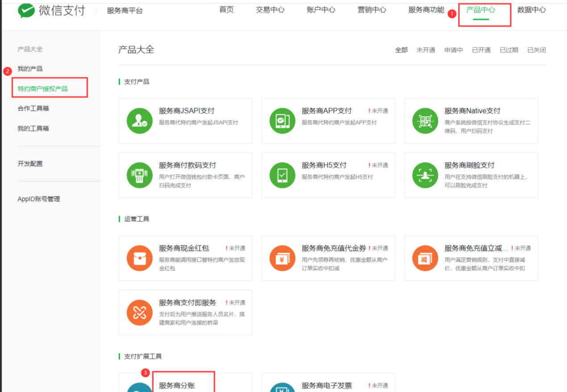The height and width of the screenshot is (392, 567).
Task: Open the 数据中心 tab
Action: (531, 10)
